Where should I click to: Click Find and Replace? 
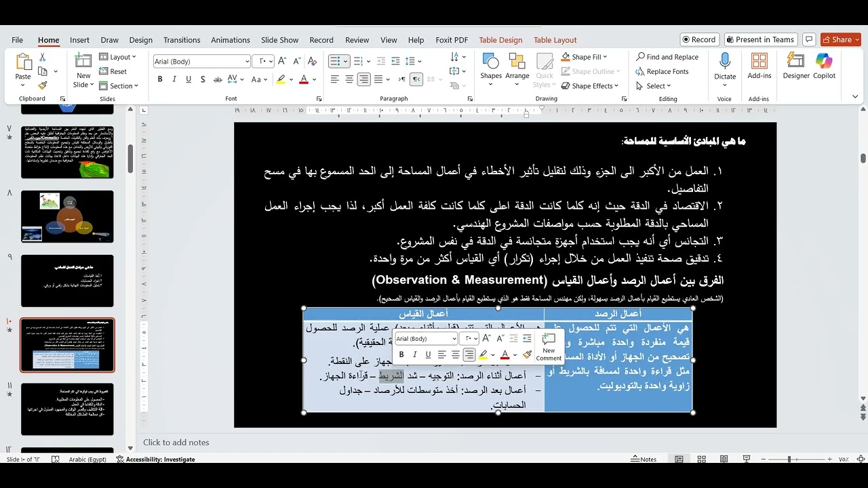(x=667, y=57)
